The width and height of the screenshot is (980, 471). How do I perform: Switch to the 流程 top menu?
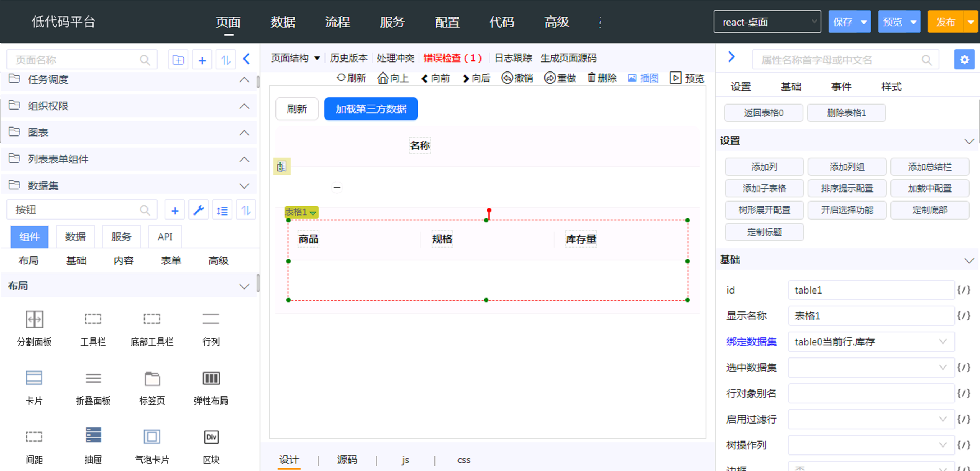click(337, 22)
